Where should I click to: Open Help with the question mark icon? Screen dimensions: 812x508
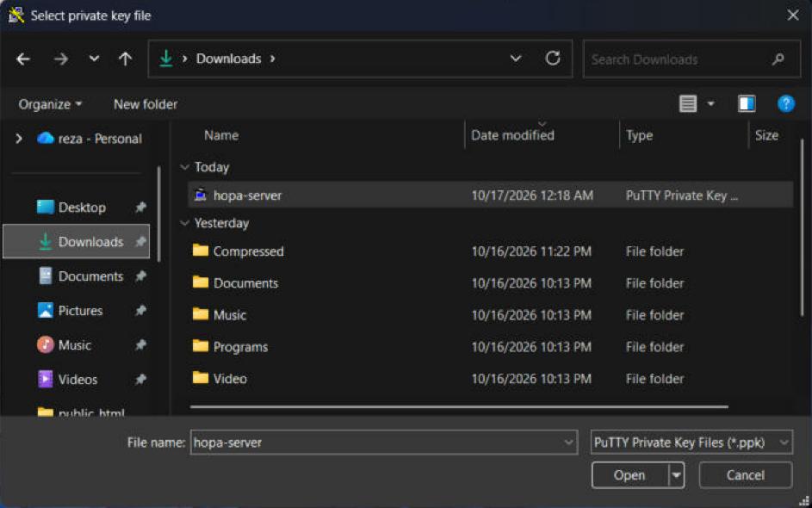[785, 104]
